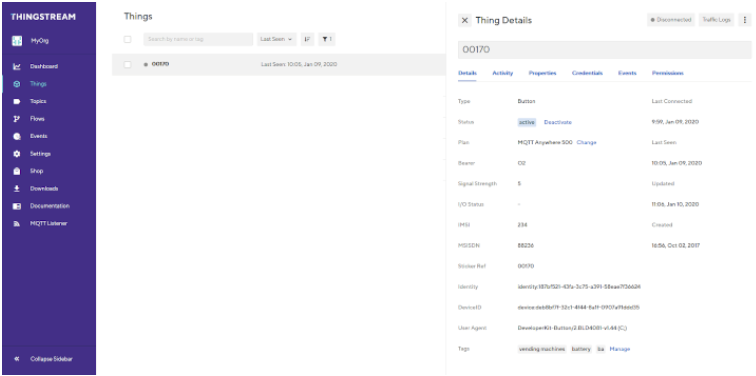Close the Thing Details panel

[464, 20]
